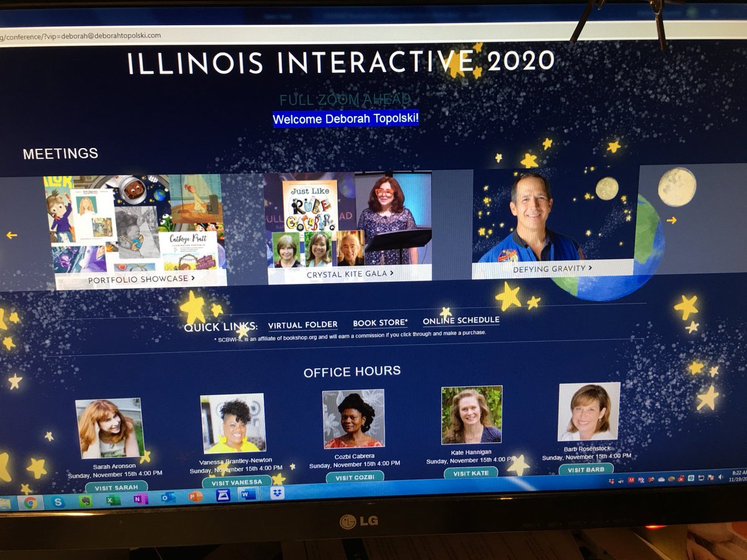Click the Visit Vanessa button
This screenshot has height=560, width=747.
[237, 482]
